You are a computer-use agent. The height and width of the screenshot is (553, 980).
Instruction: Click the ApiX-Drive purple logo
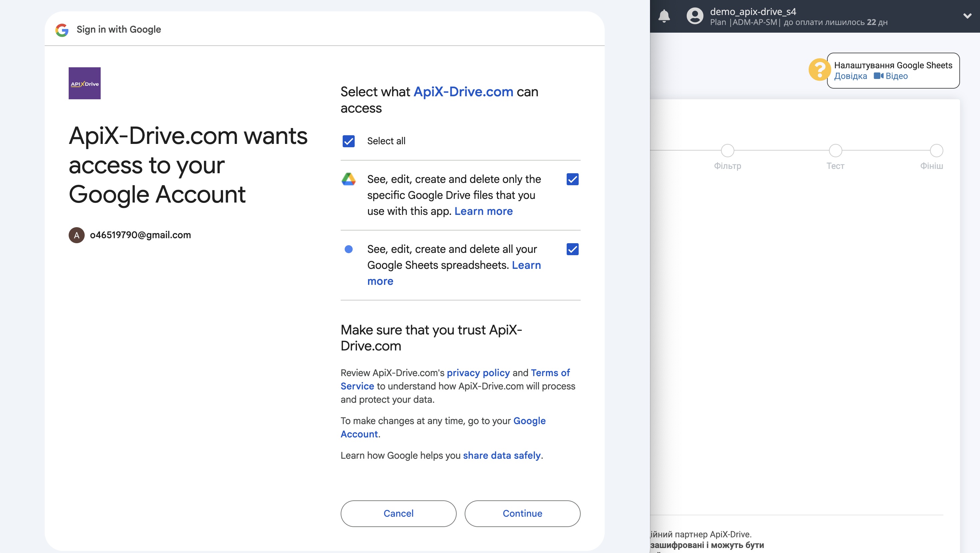click(84, 83)
